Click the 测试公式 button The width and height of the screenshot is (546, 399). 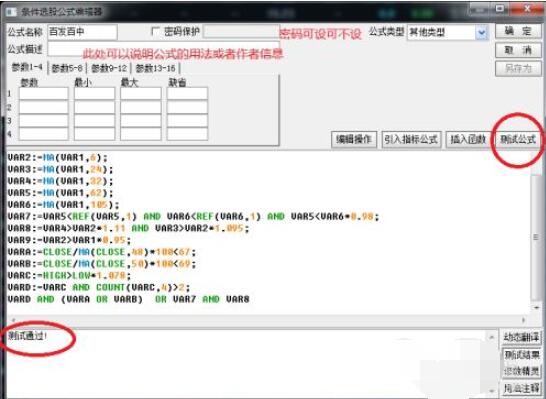(x=518, y=140)
